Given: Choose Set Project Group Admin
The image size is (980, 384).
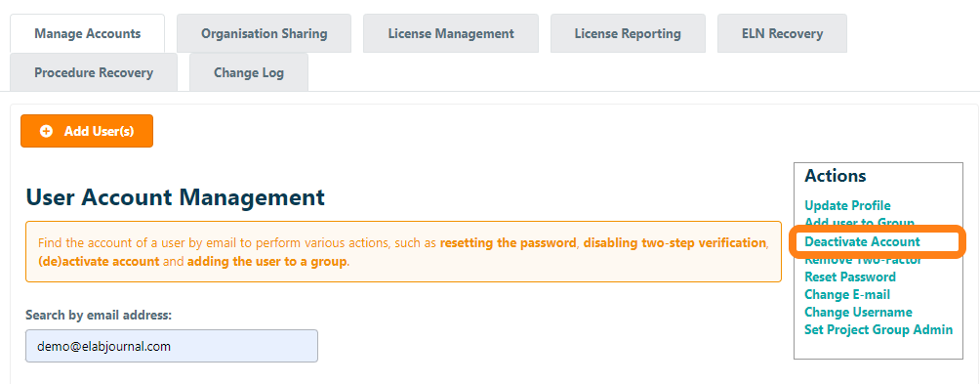Looking at the screenshot, I should 878,329.
